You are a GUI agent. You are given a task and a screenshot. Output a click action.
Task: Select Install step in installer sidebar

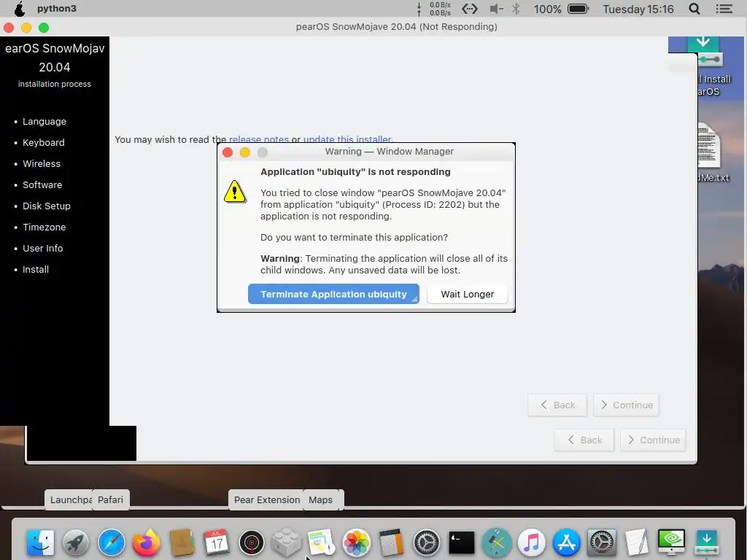[35, 270]
